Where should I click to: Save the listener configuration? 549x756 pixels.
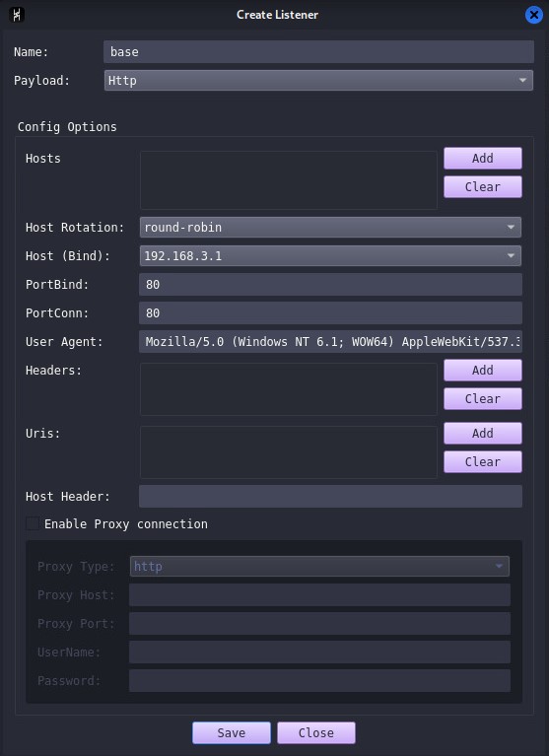[232, 733]
